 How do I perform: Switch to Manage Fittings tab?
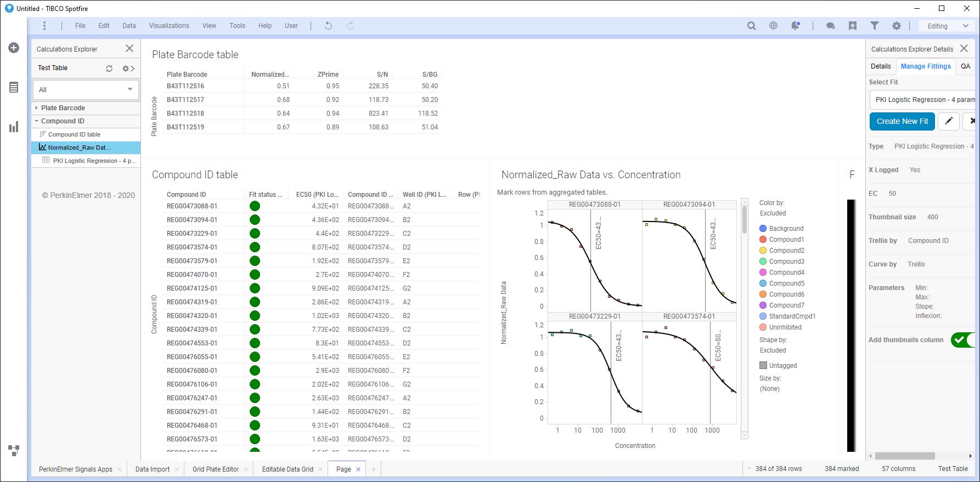[x=926, y=66]
